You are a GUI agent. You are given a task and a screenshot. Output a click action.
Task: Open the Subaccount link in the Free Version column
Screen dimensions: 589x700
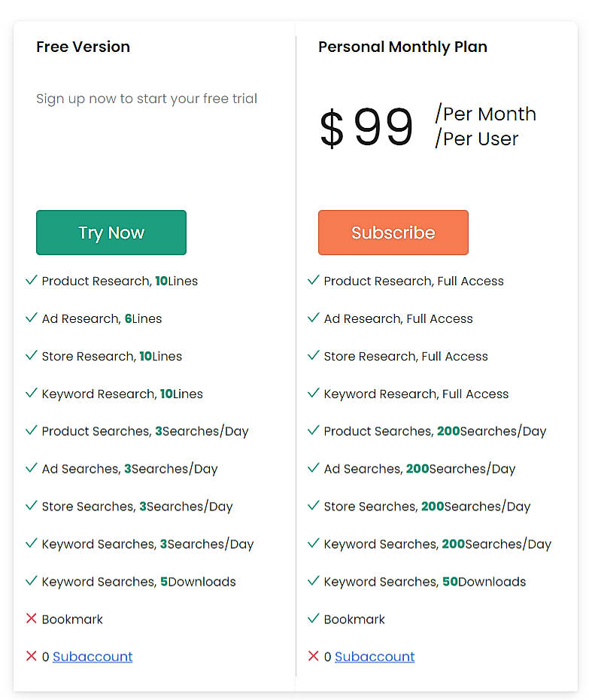pyautogui.click(x=92, y=656)
